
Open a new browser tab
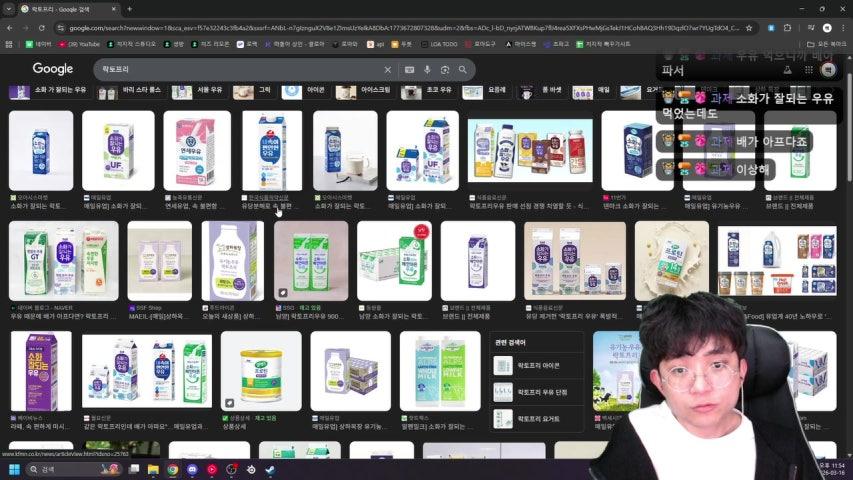(x=129, y=9)
